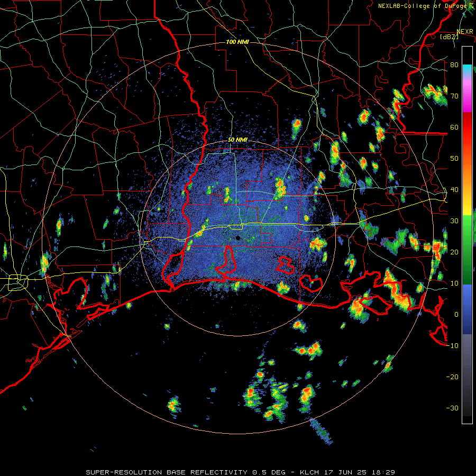Click the KLCH 17 JUN 25 18:29 timestamp

pyautogui.click(x=347, y=472)
